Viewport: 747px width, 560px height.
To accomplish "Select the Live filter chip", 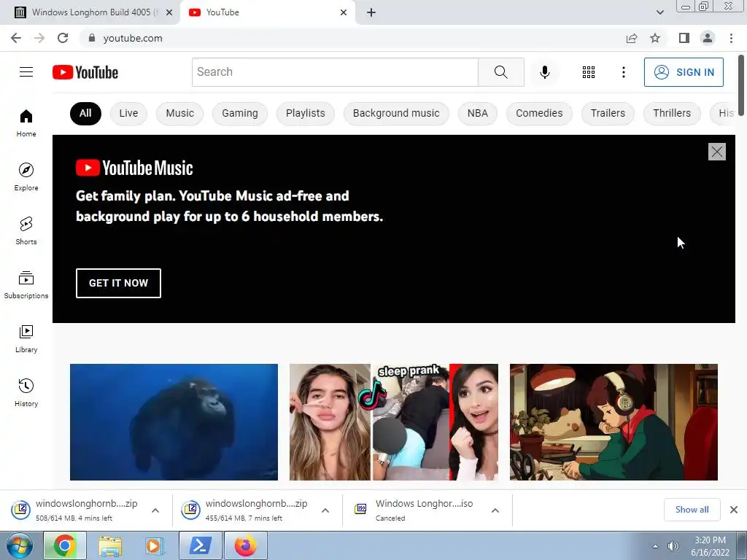I will pos(128,113).
